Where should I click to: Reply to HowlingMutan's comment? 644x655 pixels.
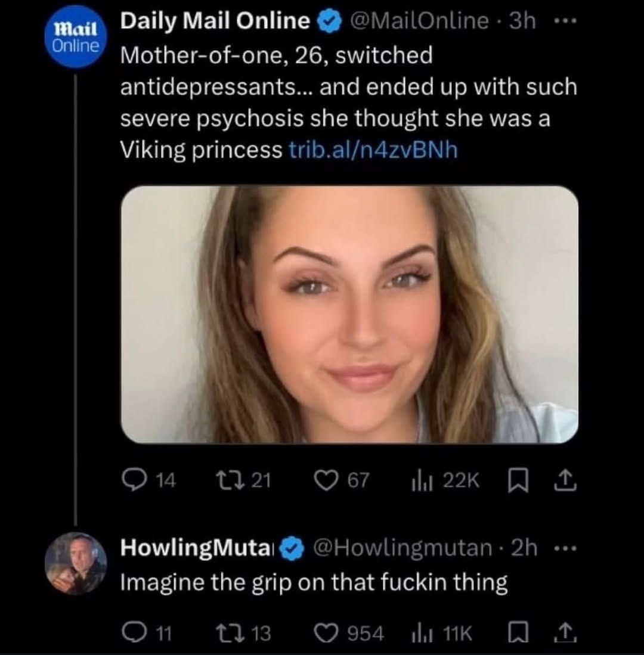pyautogui.click(x=135, y=634)
